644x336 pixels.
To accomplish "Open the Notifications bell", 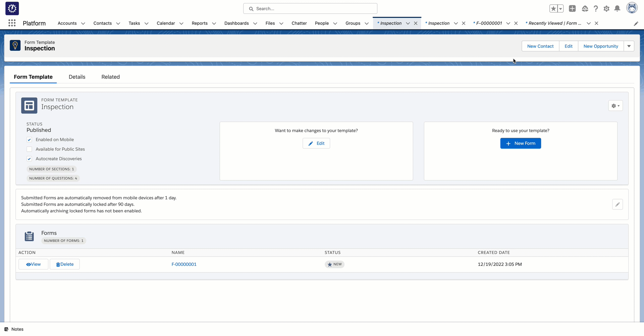I will click(617, 9).
